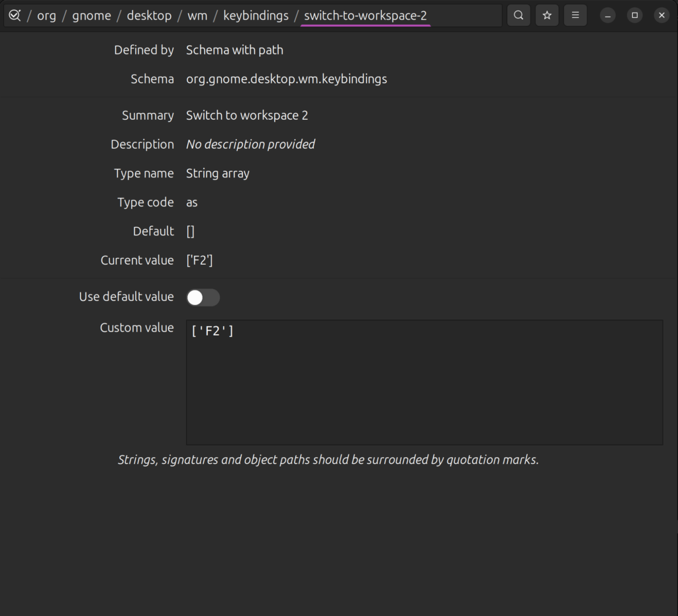Navigate to the org path segment
This screenshot has height=616, width=678.
click(x=46, y=16)
